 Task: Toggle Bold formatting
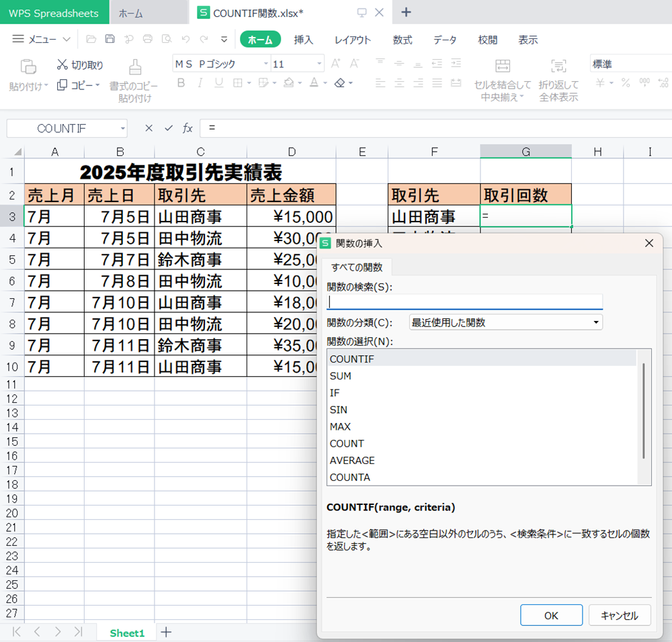(181, 83)
